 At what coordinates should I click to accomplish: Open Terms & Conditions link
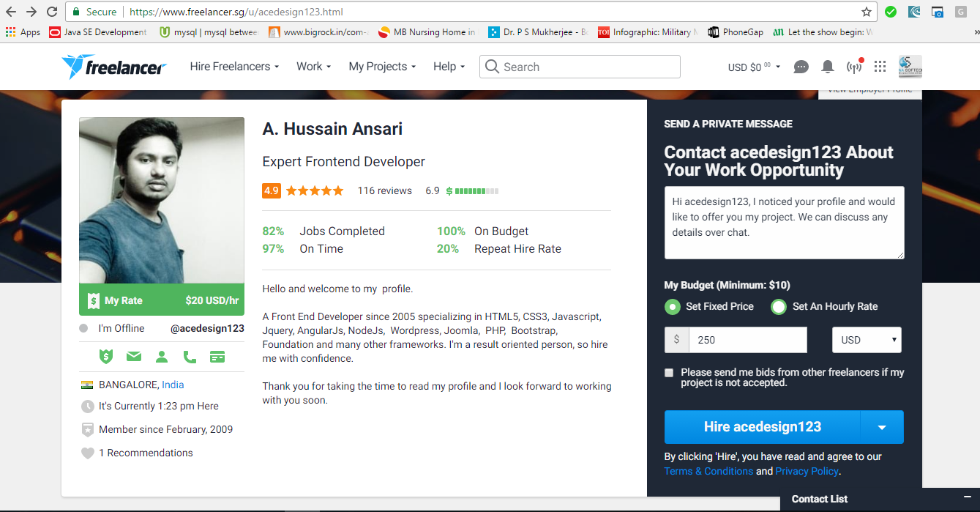tap(708, 472)
